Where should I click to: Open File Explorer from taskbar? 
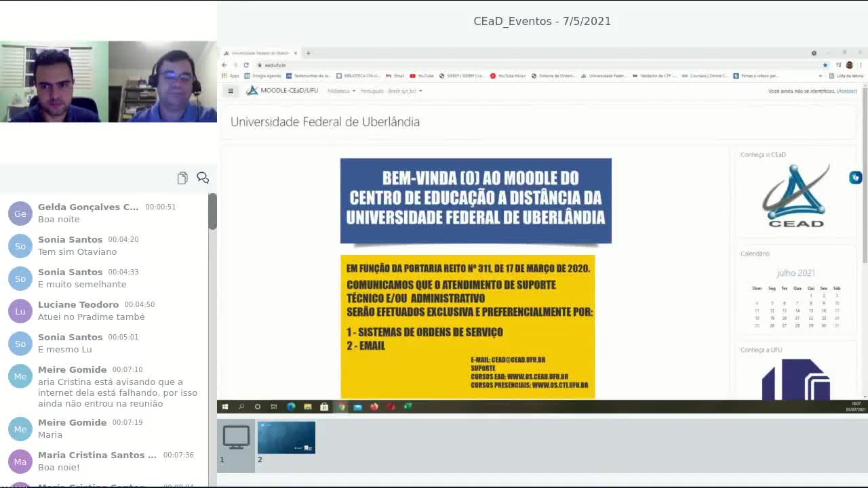coord(308,407)
